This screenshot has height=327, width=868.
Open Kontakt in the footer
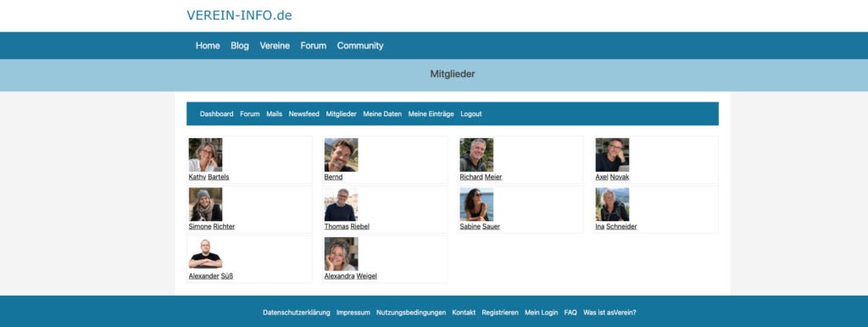[464, 313]
